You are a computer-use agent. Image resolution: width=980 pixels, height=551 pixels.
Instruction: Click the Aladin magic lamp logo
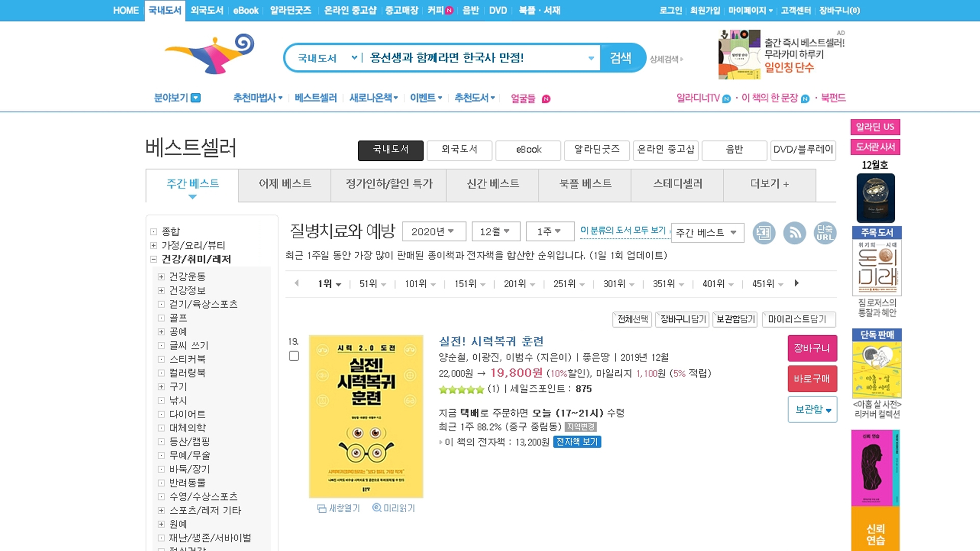pos(210,55)
